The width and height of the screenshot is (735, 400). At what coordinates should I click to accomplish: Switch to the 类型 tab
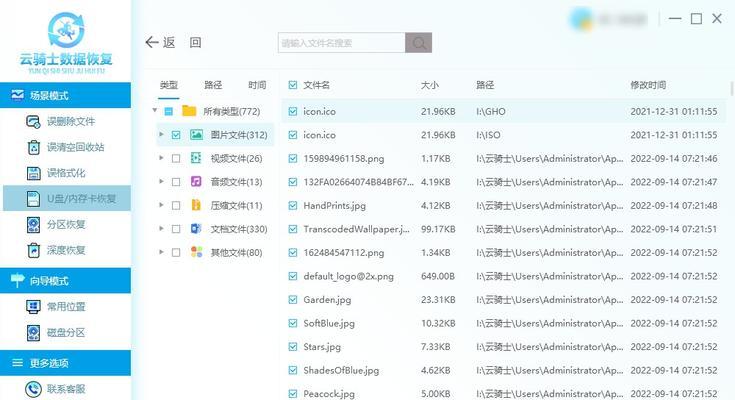coord(169,85)
